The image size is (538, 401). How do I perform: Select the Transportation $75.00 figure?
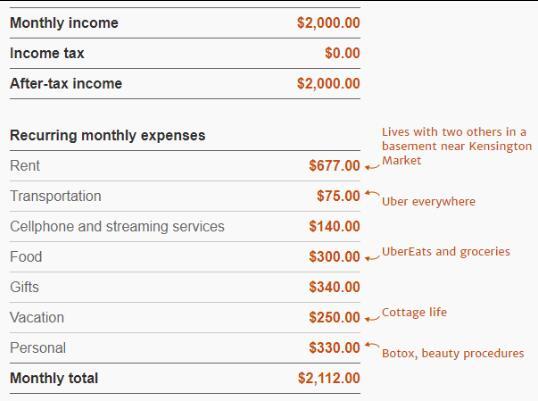(x=338, y=196)
